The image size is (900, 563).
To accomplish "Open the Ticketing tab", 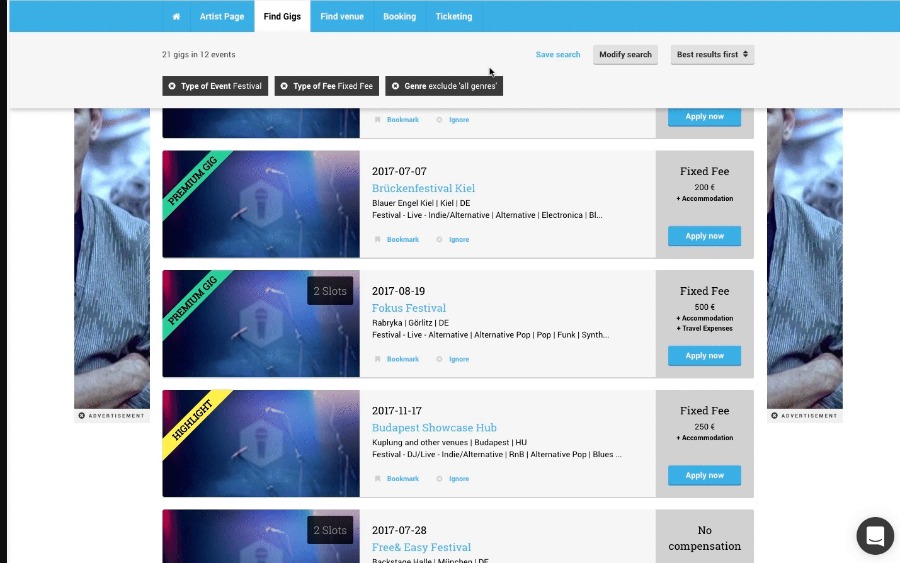I will pos(453,16).
